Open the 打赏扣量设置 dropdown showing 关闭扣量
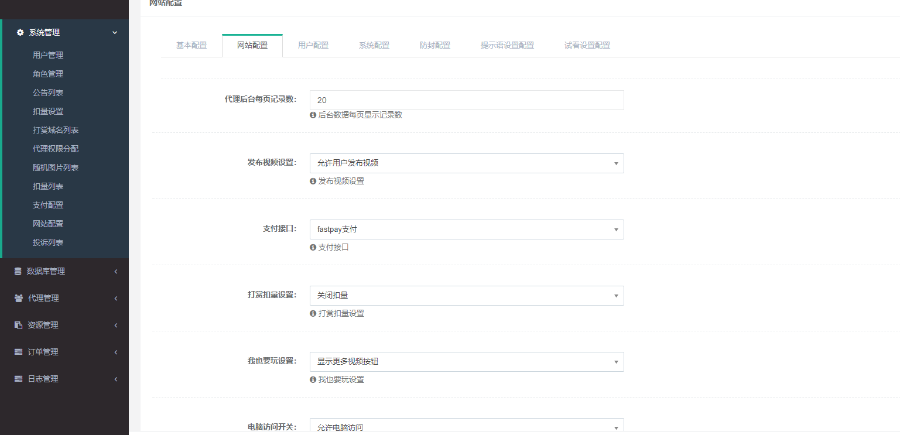900x435 pixels. click(467, 296)
